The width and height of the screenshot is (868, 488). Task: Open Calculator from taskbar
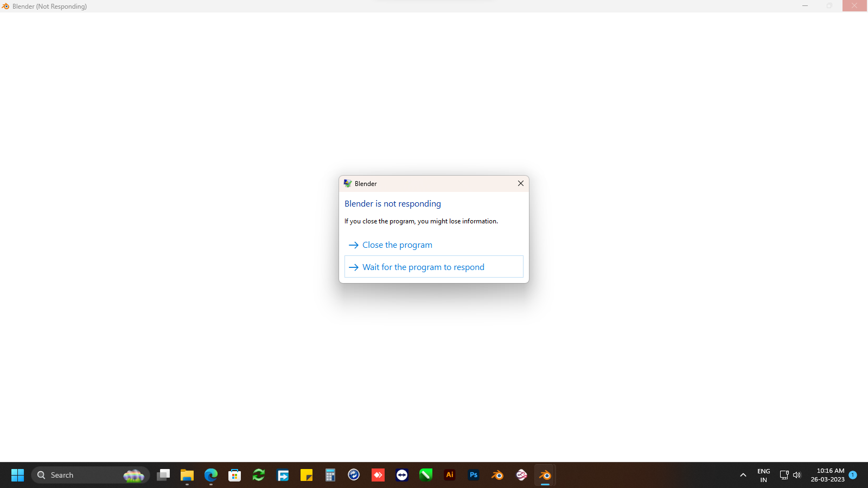330,475
